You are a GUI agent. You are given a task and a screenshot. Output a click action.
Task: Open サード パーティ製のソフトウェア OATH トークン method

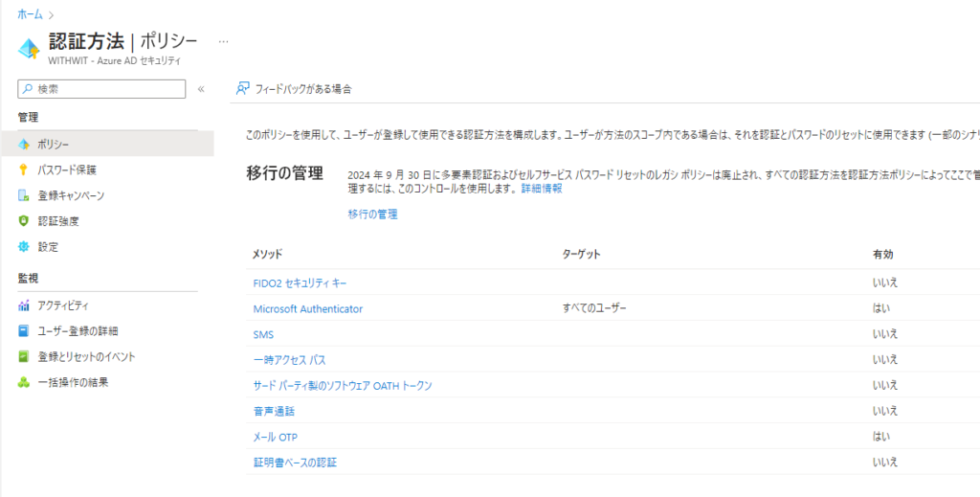tap(343, 386)
